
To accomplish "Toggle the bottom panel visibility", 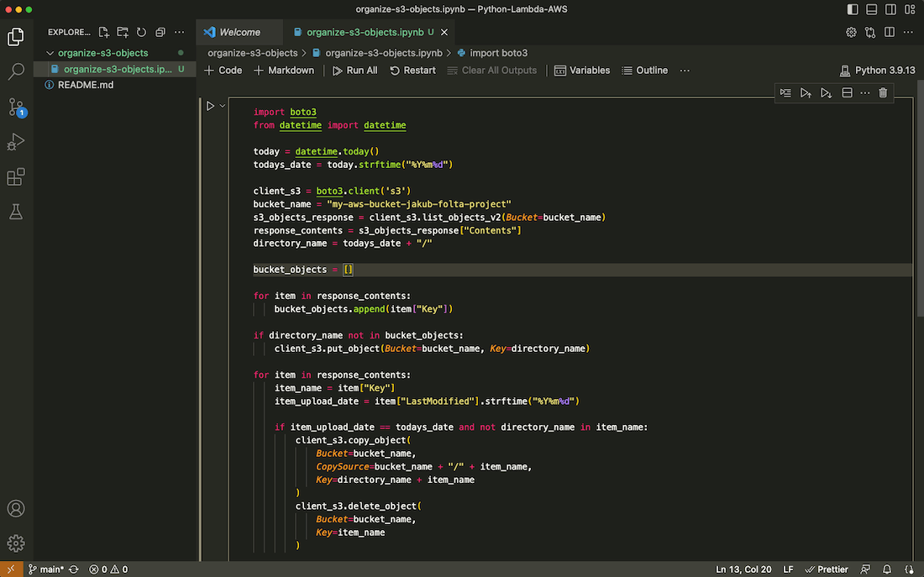I will [872, 9].
